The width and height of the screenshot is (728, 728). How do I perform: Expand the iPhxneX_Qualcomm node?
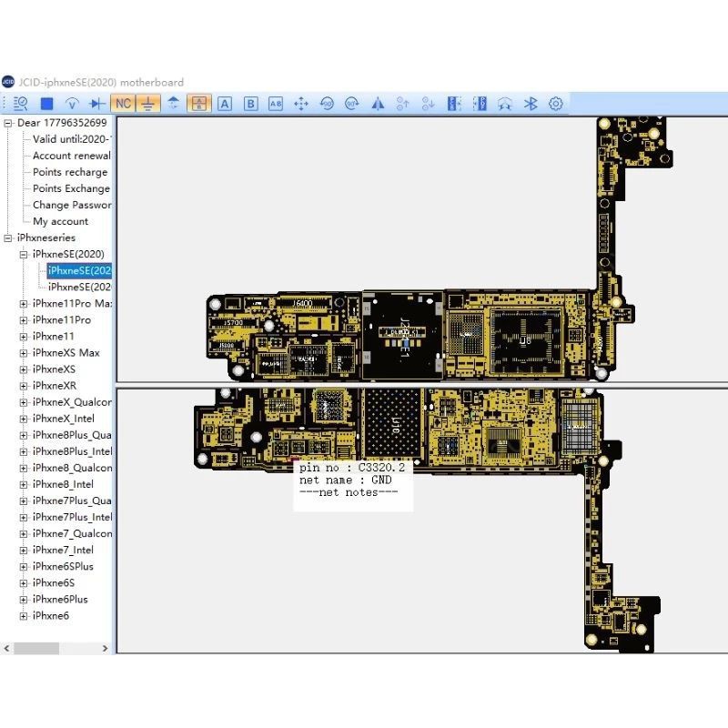pyautogui.click(x=24, y=402)
